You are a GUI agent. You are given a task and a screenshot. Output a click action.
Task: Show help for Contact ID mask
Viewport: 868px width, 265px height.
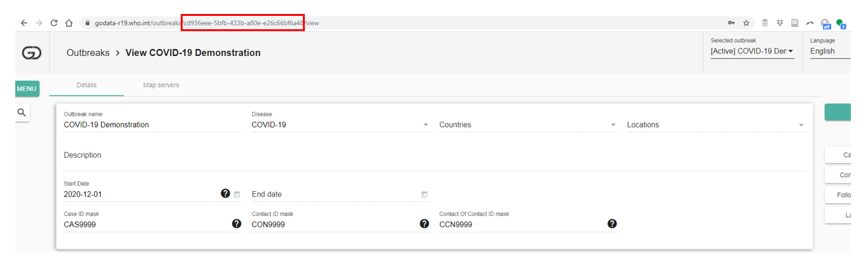[x=424, y=224]
